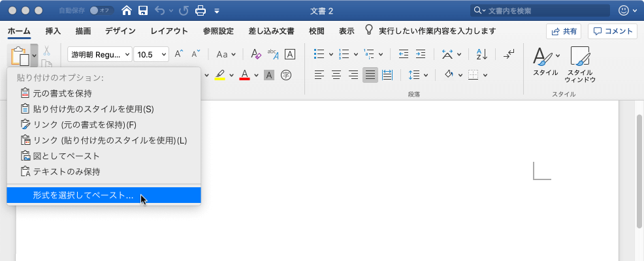Image resolution: width=644 pixels, height=261 pixels.
Task: Choose 図としてペースト option
Action: point(104,156)
